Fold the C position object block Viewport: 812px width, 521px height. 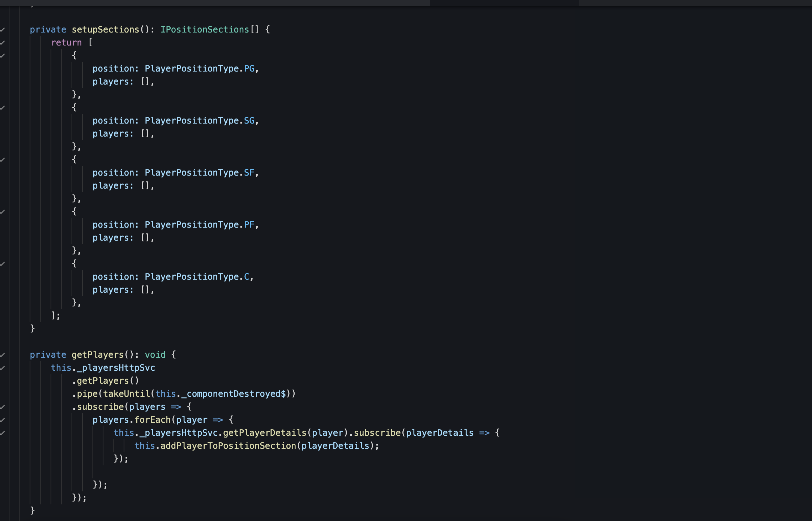3,264
